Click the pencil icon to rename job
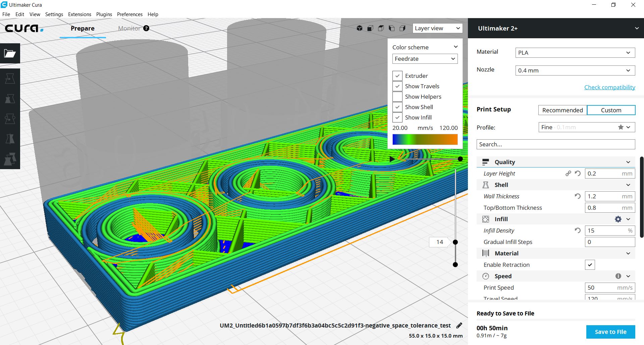Viewport: 644px width, 345px height. [x=459, y=325]
